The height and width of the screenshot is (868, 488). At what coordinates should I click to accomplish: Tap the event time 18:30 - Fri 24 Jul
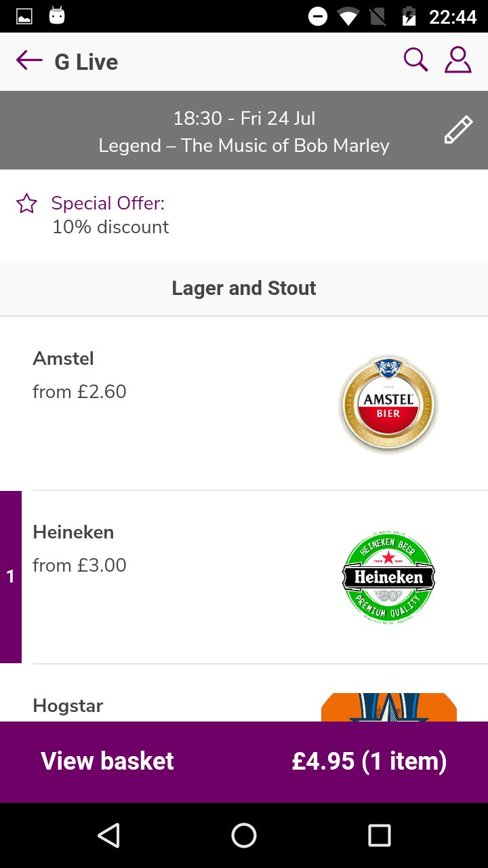[244, 119]
